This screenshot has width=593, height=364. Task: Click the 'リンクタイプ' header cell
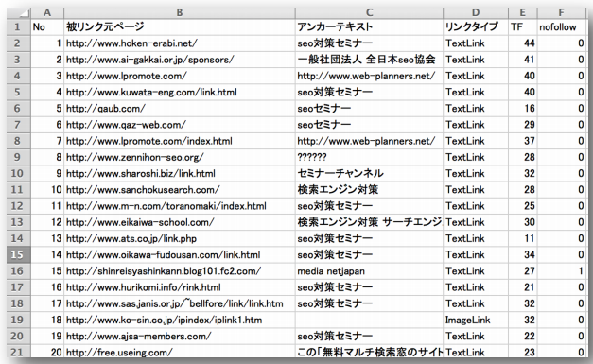(476, 26)
